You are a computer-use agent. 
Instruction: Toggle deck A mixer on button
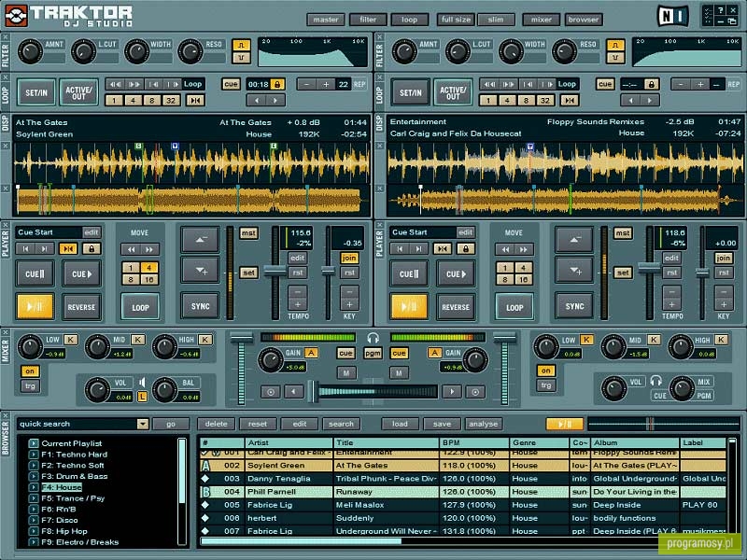click(30, 371)
